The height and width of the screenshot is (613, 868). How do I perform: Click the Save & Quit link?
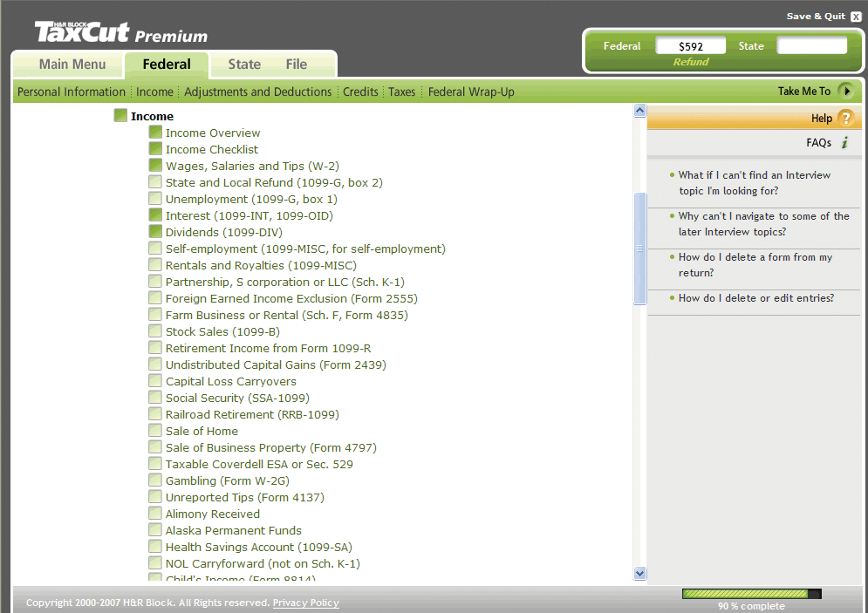point(816,16)
